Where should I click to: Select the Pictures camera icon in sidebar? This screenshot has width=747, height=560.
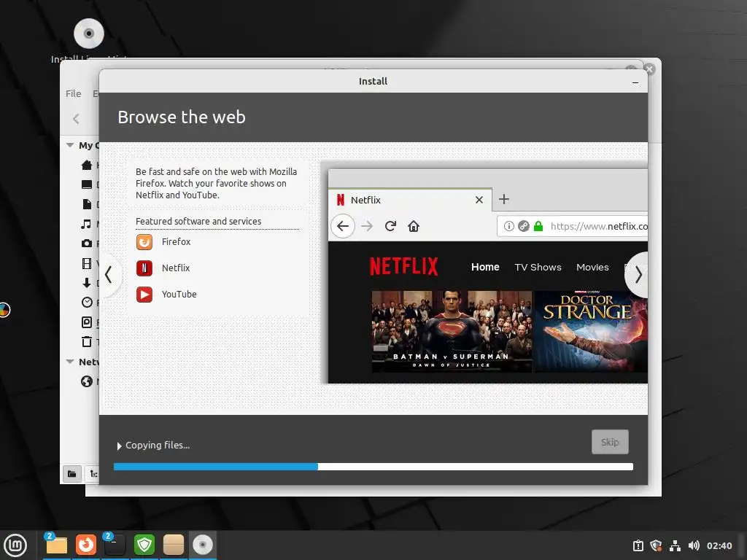(x=87, y=244)
